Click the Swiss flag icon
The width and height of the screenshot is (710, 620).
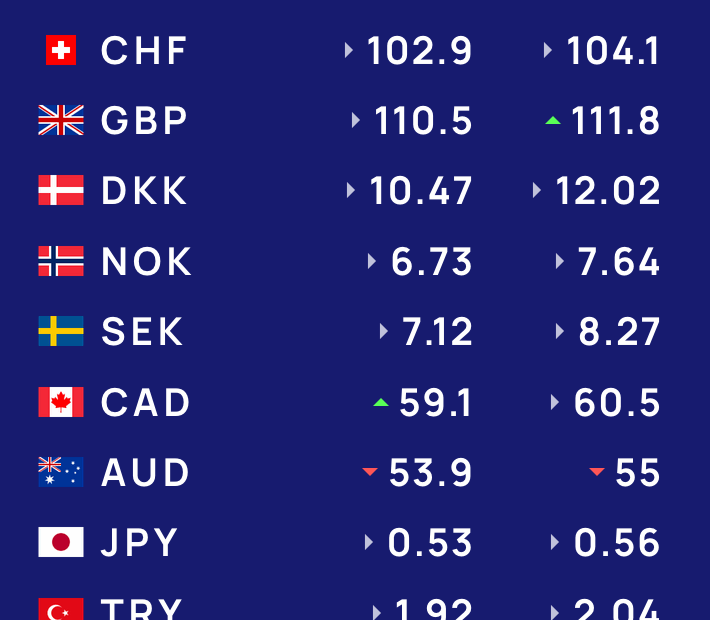(61, 50)
